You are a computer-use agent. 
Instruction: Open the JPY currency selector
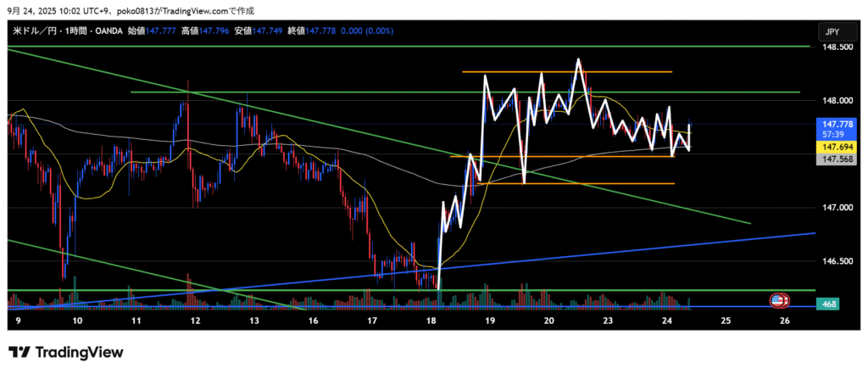[832, 31]
